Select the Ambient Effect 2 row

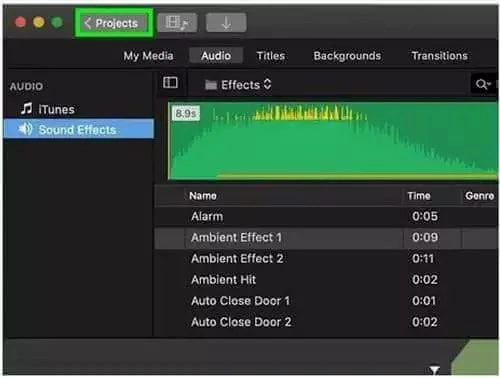point(326,259)
